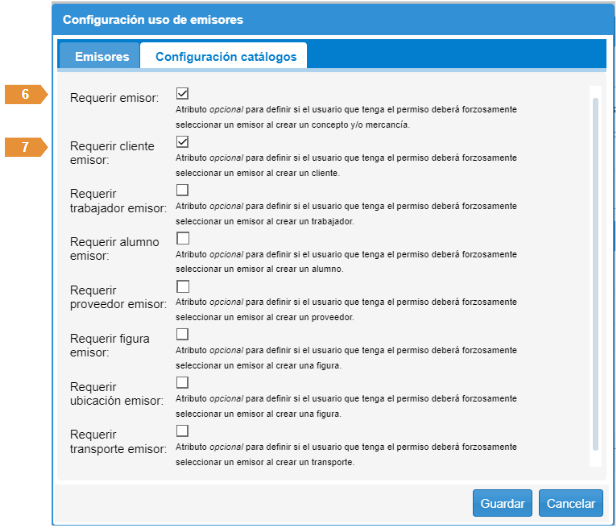Image resolution: width=616 pixels, height=530 pixels.
Task: Click the Cancelar button
Action: click(570, 502)
